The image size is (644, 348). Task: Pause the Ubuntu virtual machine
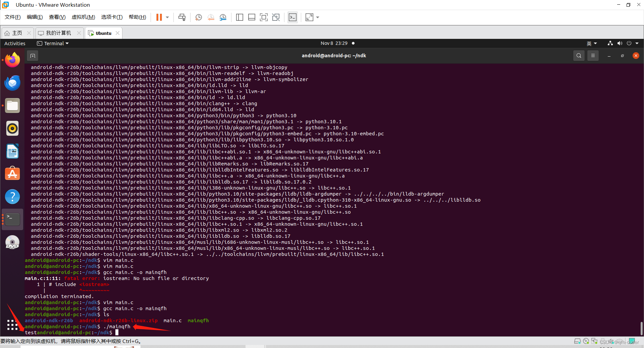pyautogui.click(x=159, y=17)
